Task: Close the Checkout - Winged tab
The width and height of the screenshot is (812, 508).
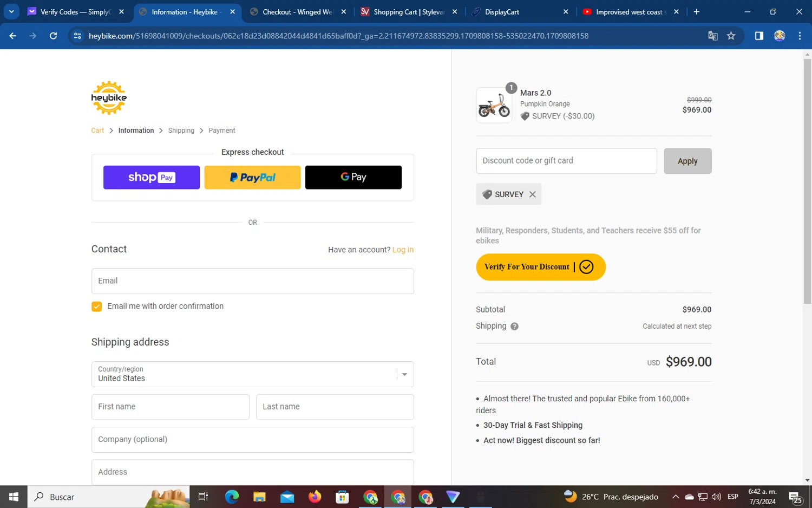Action: pos(344,11)
